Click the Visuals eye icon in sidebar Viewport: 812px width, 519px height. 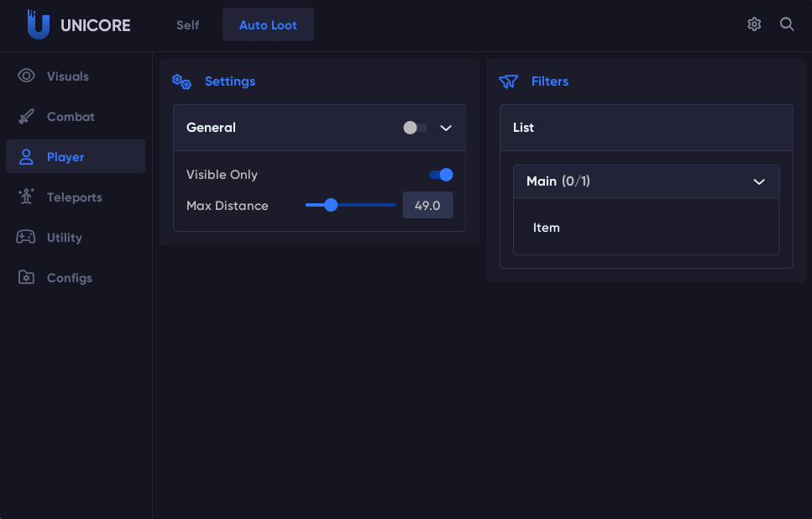pyautogui.click(x=26, y=76)
